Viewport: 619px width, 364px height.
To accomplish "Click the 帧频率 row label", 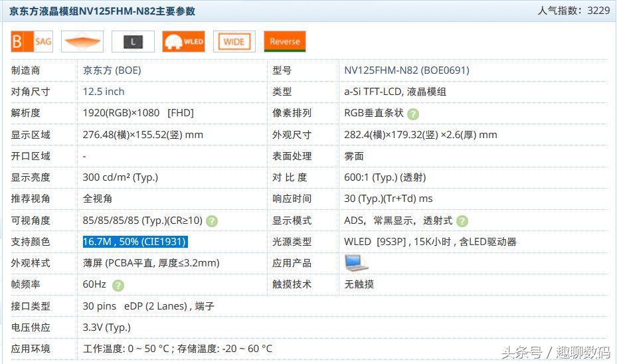I will point(26,284).
